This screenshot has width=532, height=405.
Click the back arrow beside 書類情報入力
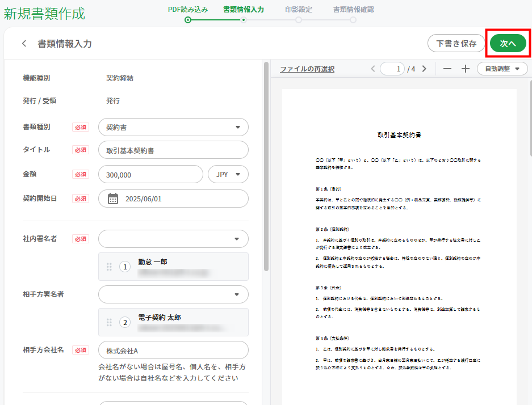tap(24, 44)
